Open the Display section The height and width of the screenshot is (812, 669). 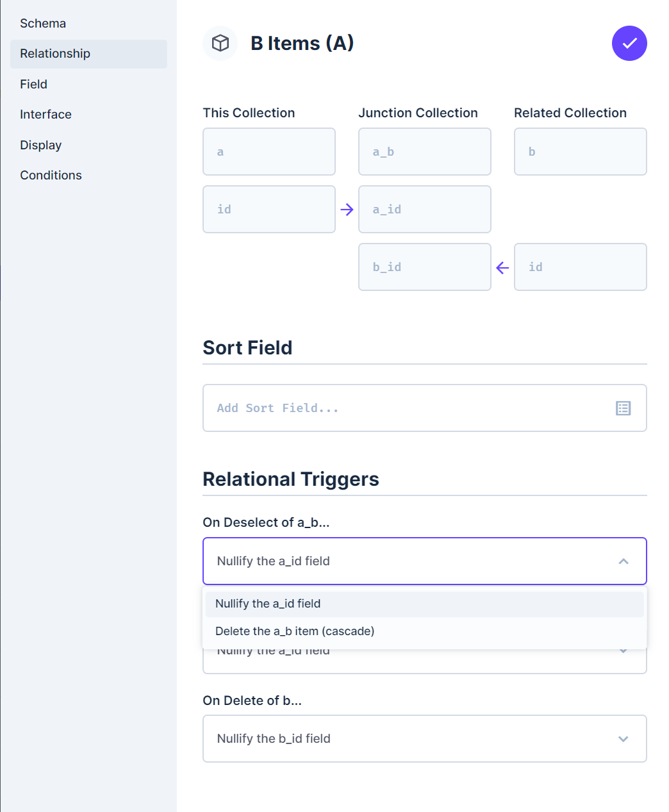click(x=88, y=145)
